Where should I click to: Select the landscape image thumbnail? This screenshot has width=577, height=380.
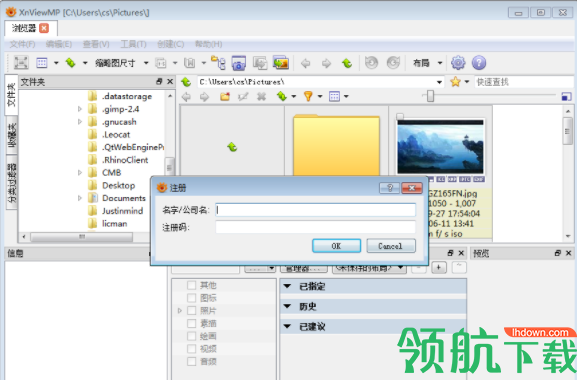click(x=440, y=146)
